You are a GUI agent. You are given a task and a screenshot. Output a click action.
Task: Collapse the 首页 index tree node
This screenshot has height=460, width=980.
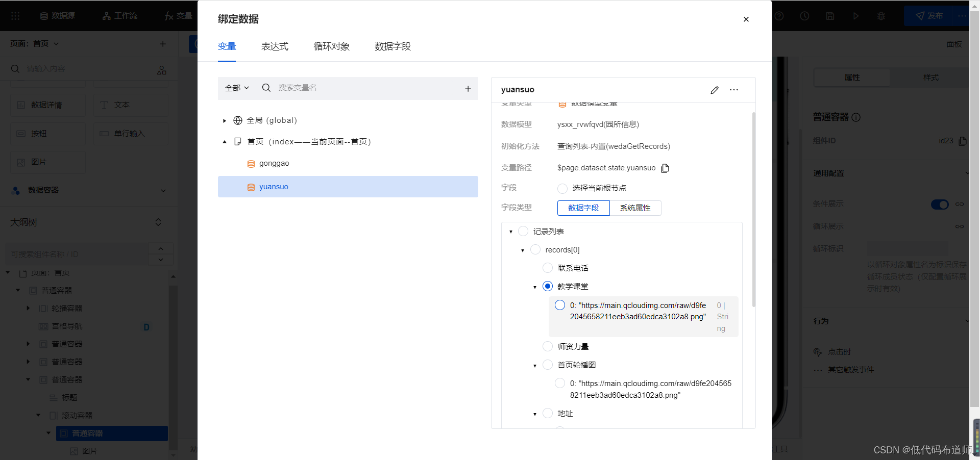[224, 142]
